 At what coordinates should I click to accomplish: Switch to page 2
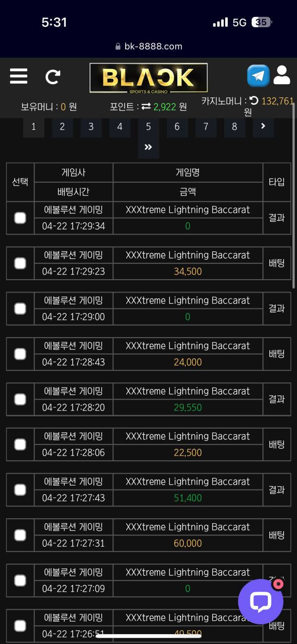62,127
